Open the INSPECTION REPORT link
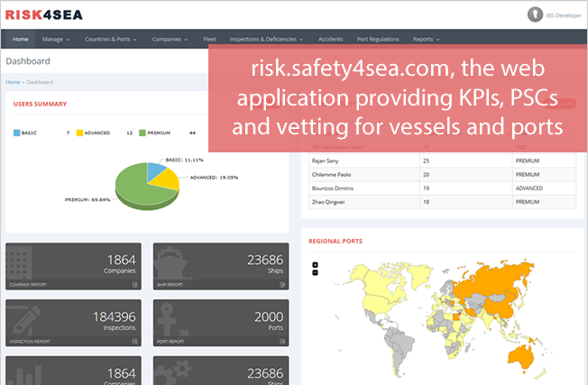588x385 pixels. click(x=30, y=342)
